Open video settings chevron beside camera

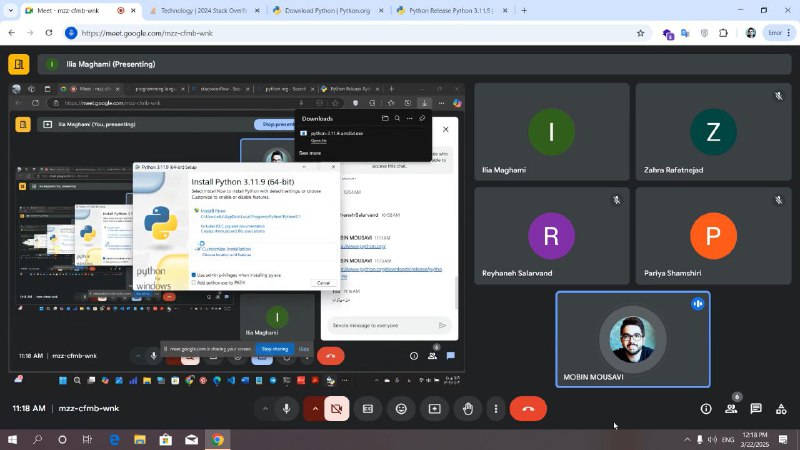coord(314,409)
